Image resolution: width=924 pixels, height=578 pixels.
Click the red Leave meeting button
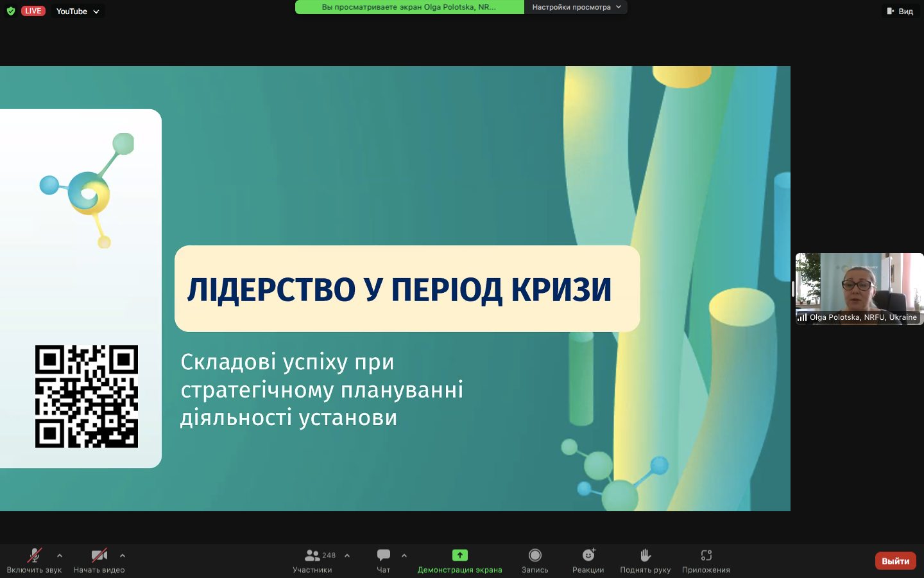[895, 561]
